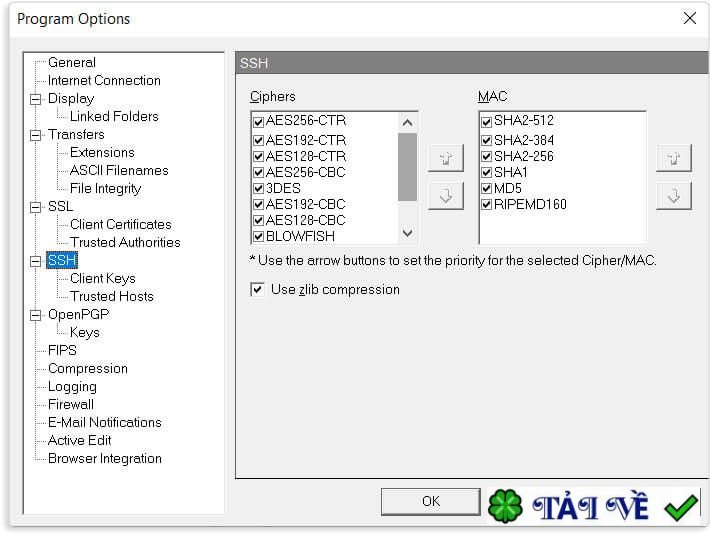Open Extensions under Transfers
The height and width of the screenshot is (535, 710).
[102, 153]
